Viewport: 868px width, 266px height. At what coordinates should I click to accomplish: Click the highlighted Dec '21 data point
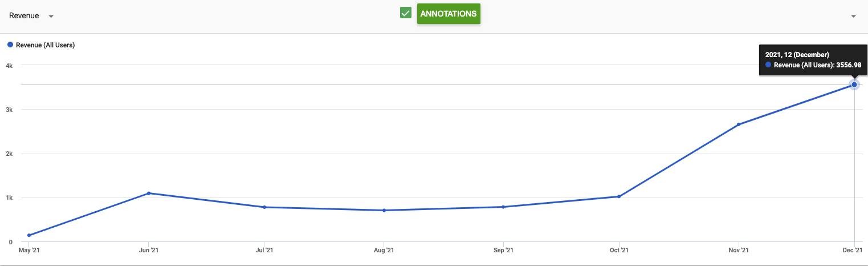pyautogui.click(x=854, y=84)
